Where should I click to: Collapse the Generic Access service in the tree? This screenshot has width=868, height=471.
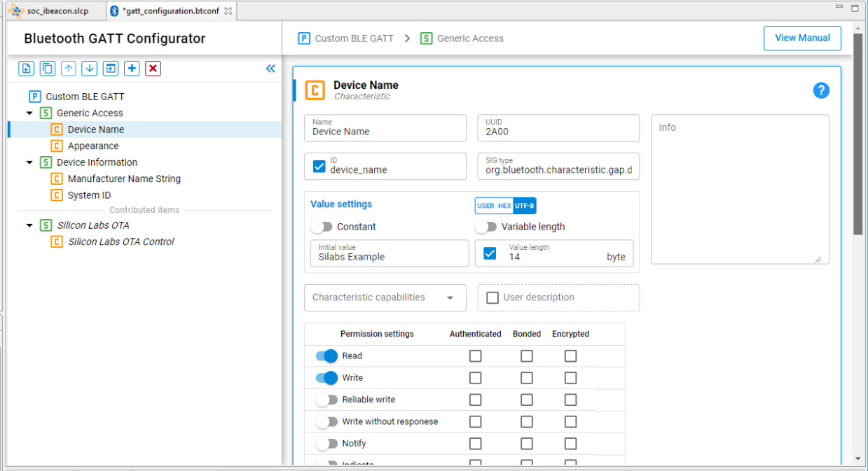tap(29, 113)
